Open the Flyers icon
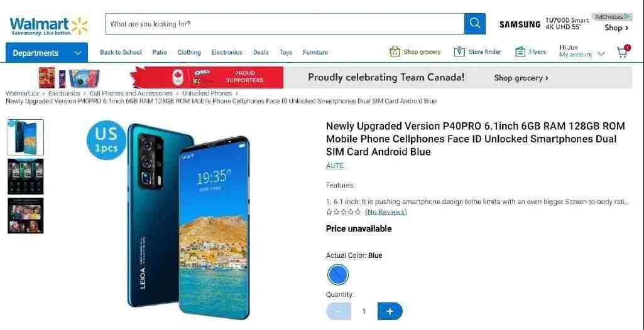The width and height of the screenshot is (644, 330). [520, 52]
